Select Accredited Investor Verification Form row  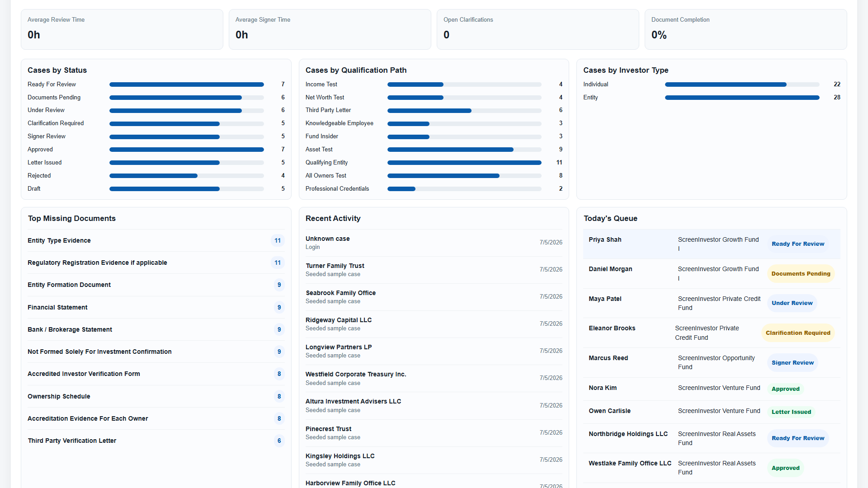pos(156,374)
